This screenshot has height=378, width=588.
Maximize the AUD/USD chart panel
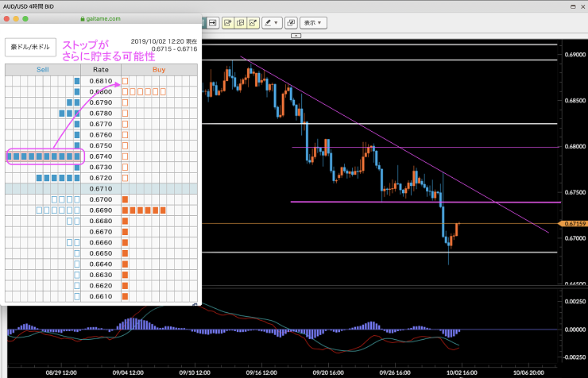click(573, 6)
